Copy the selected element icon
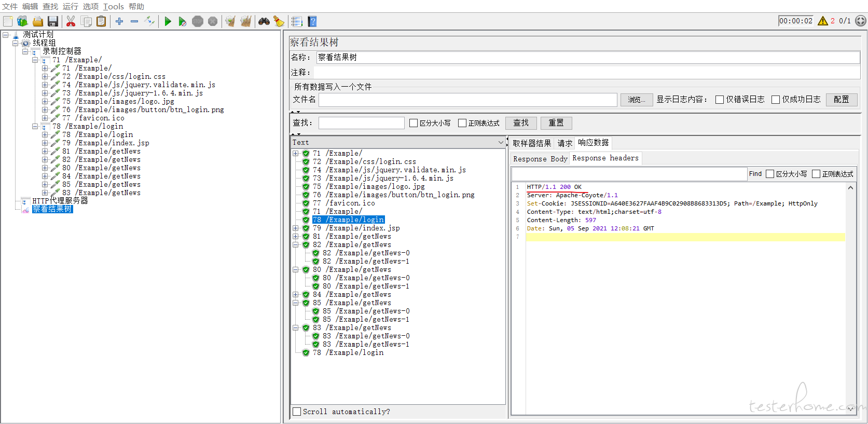This screenshot has height=424, width=868. 86,21
